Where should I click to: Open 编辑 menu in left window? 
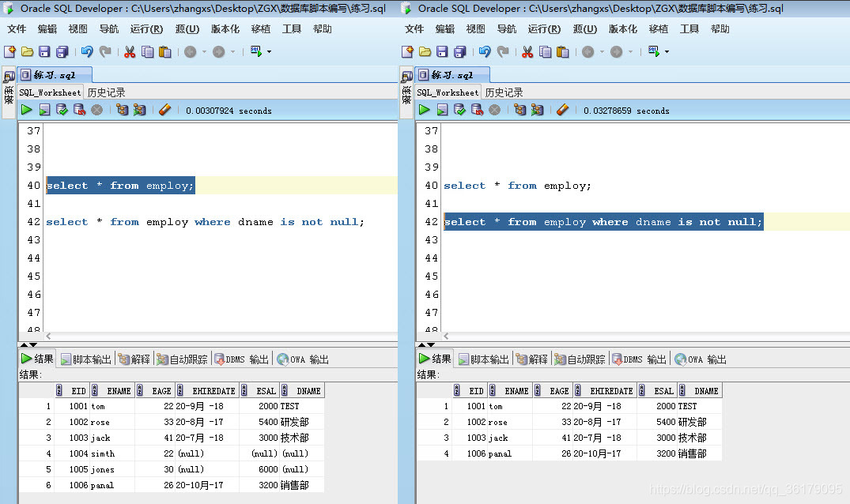pyautogui.click(x=47, y=28)
